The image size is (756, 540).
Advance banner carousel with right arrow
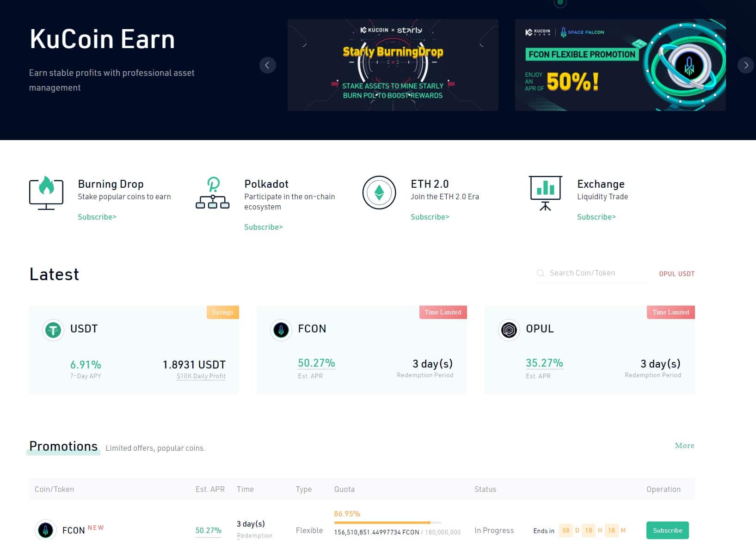(x=746, y=65)
